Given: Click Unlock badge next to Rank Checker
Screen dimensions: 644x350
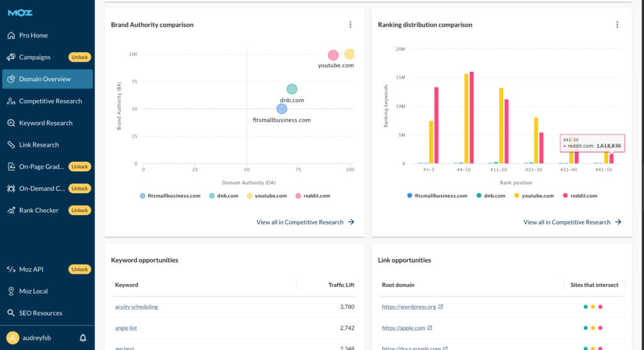Looking at the screenshot, I should (80, 210).
